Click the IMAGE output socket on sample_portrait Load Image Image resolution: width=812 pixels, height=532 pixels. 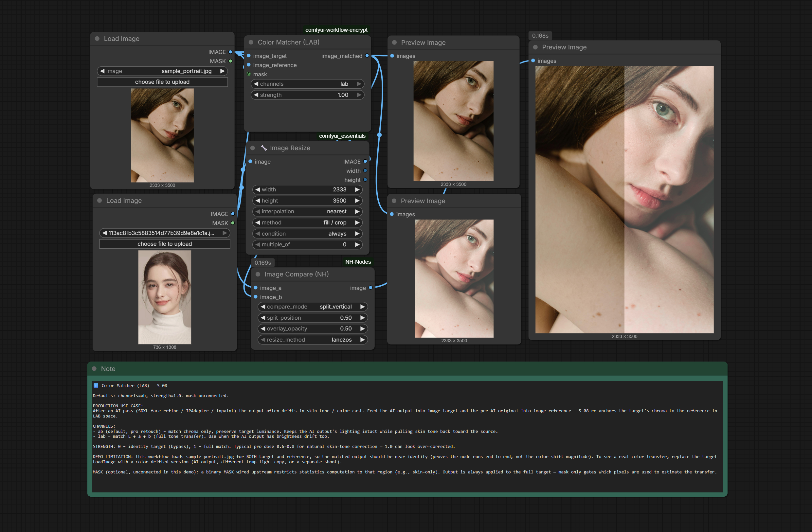231,52
